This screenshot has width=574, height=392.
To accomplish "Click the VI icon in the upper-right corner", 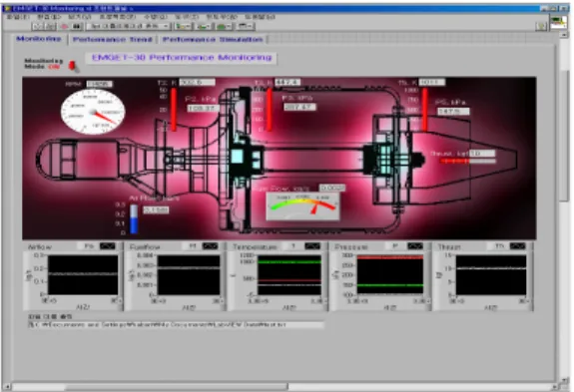I will 558,22.
